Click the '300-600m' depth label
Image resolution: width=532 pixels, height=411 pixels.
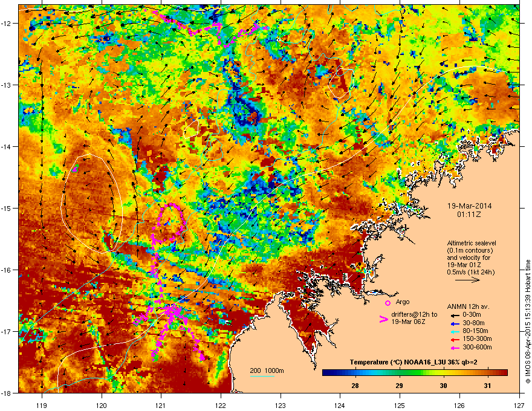[x=477, y=347]
